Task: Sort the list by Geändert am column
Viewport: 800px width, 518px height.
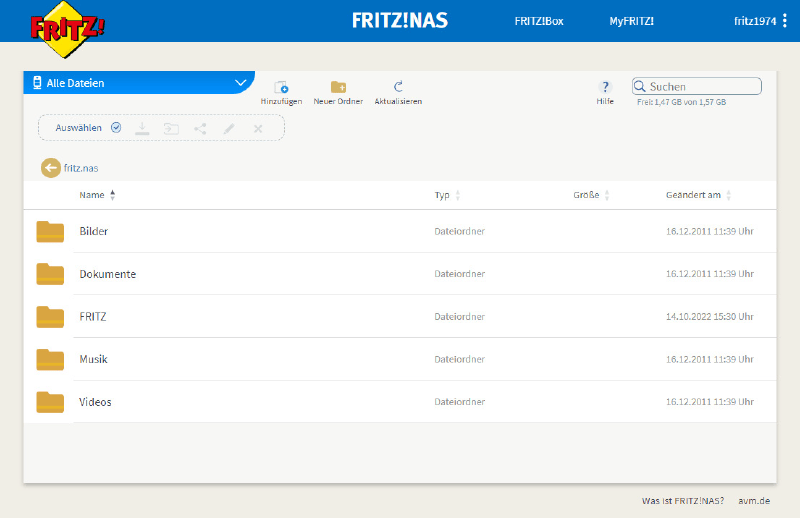Action: tap(698, 195)
